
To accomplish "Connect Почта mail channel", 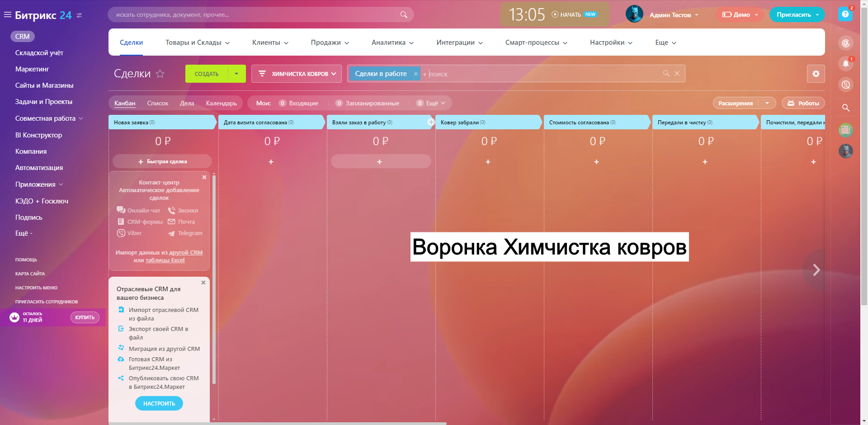I will click(181, 222).
